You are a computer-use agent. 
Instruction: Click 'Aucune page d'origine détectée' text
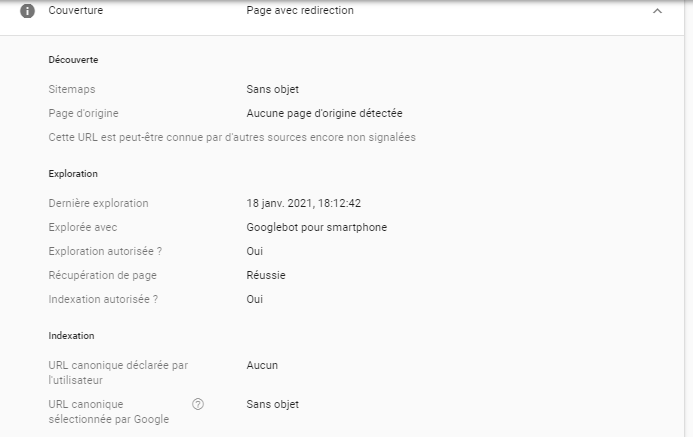pyautogui.click(x=324, y=113)
